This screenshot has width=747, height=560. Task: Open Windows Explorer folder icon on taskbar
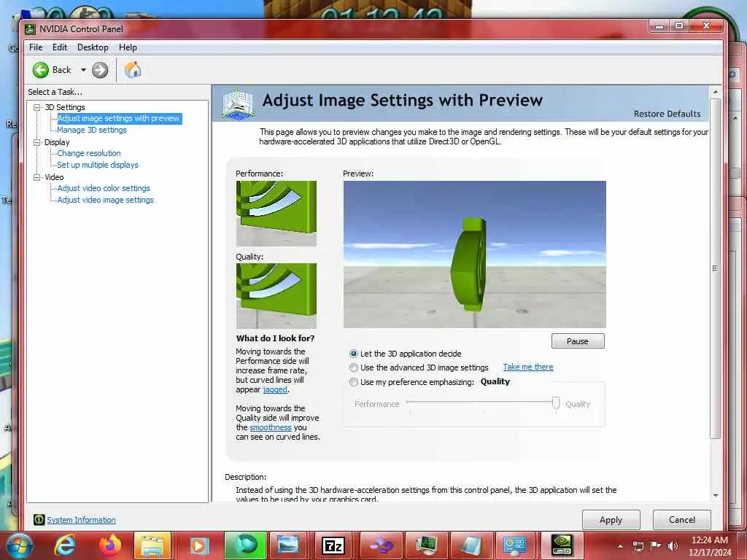pos(153,545)
